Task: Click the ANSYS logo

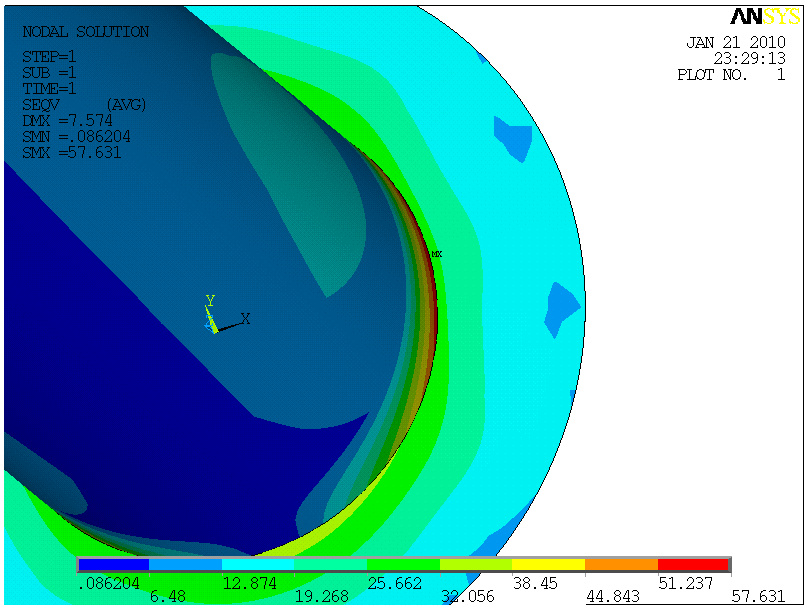Action: 765,17
